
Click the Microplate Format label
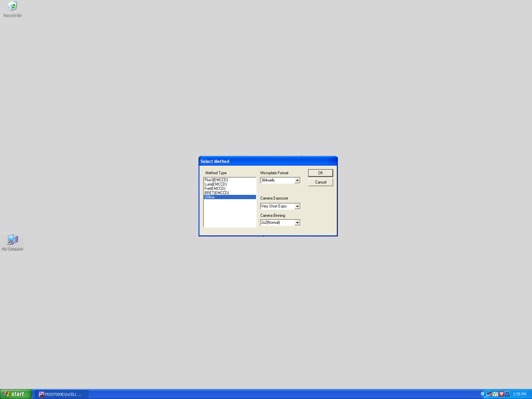tap(274, 173)
